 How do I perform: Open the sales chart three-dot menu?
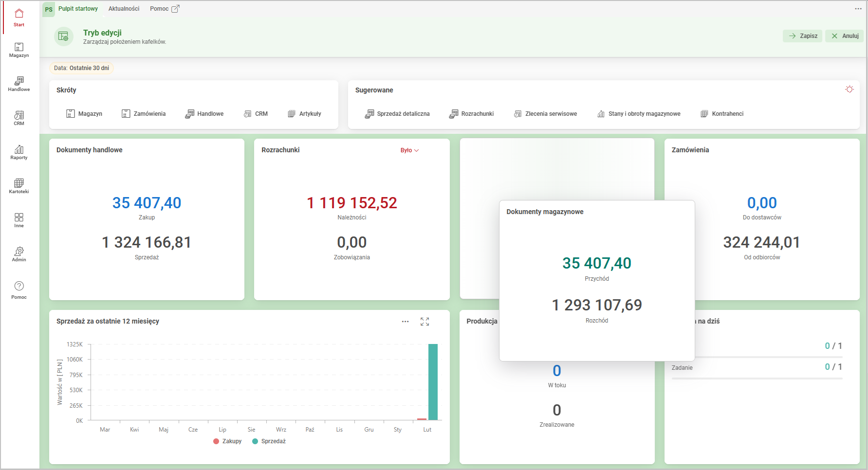tap(405, 322)
